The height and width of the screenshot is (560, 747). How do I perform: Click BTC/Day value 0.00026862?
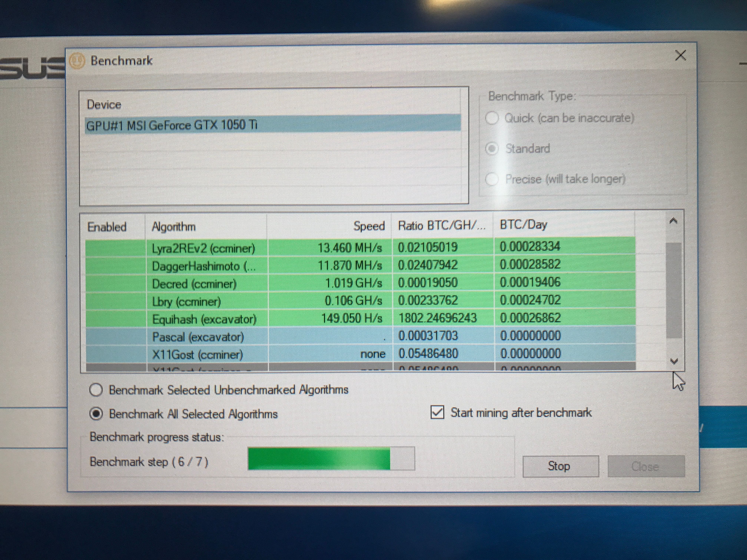tap(531, 318)
